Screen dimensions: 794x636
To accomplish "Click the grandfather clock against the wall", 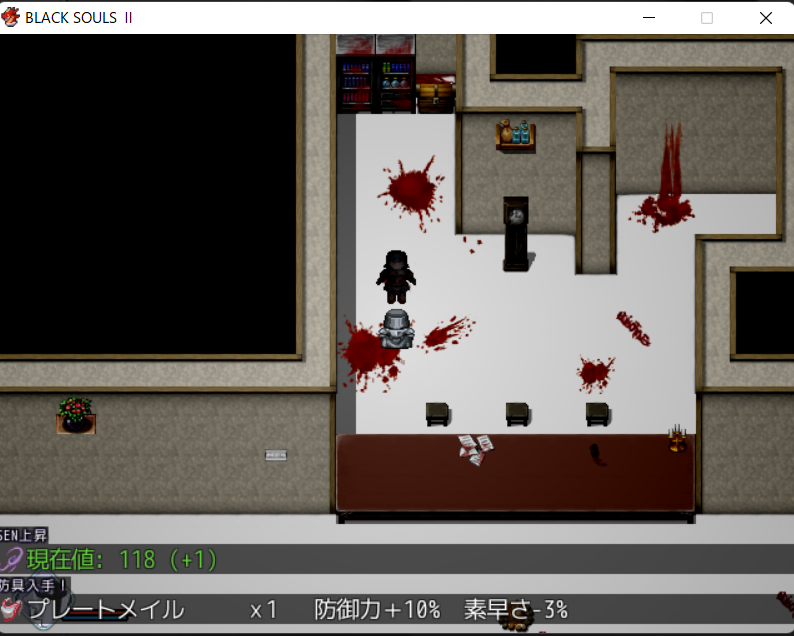I will [516, 232].
